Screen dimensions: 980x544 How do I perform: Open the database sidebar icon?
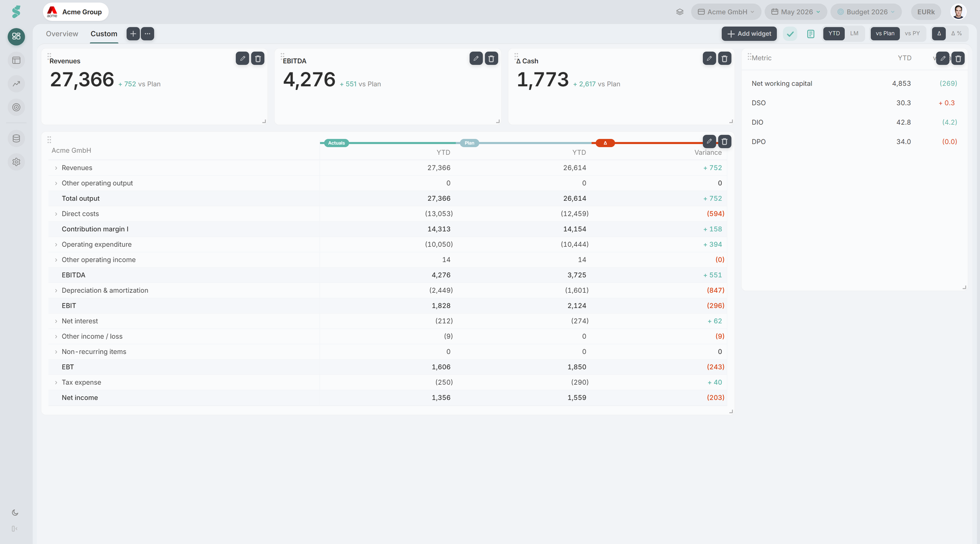16,138
